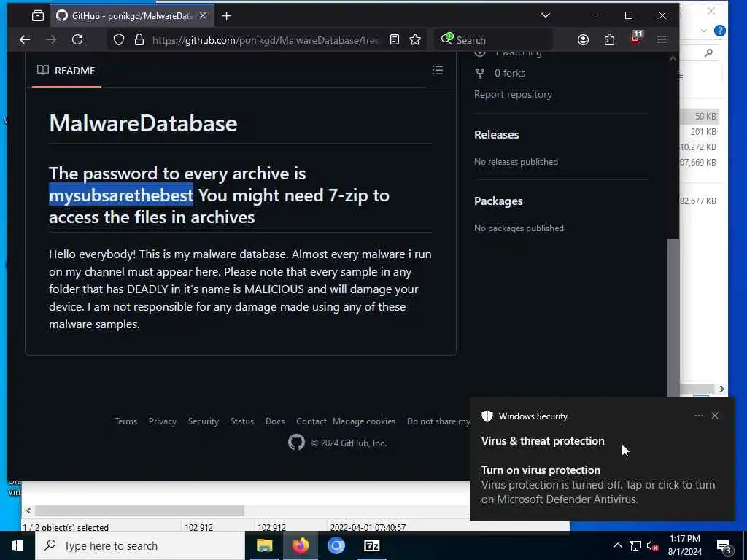747x560 pixels.
Task: Toggle reader view icon in address bar
Action: point(395,40)
